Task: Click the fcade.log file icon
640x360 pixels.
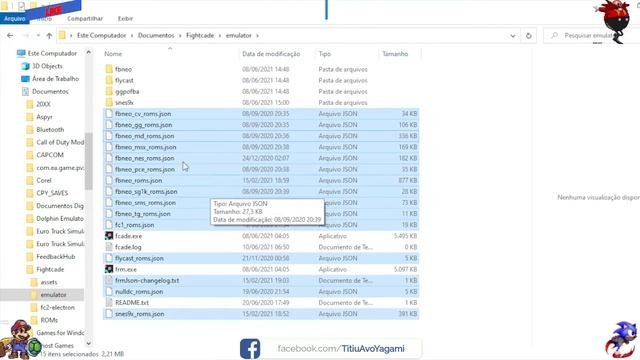Action: point(109,247)
